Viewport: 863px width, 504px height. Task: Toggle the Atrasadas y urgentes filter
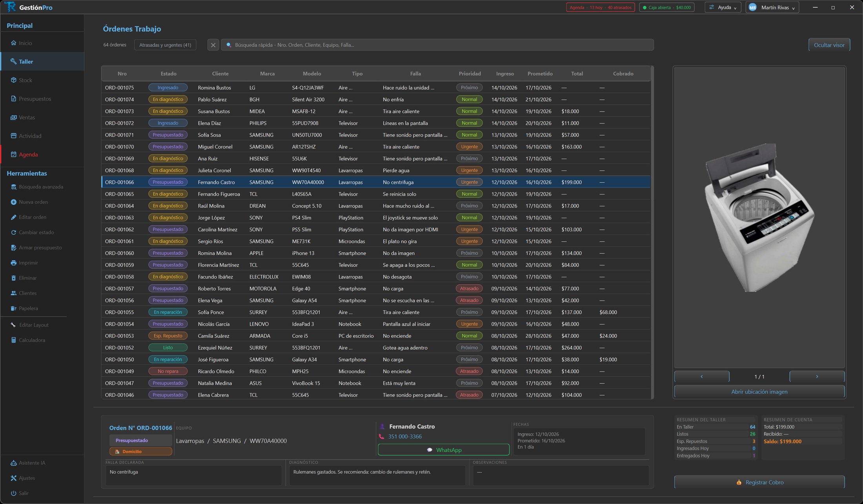coord(165,45)
